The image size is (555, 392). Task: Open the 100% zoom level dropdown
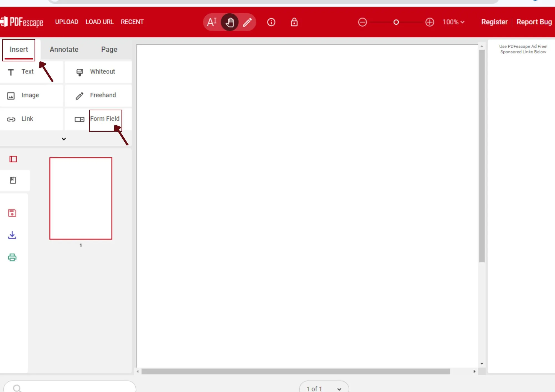453,22
